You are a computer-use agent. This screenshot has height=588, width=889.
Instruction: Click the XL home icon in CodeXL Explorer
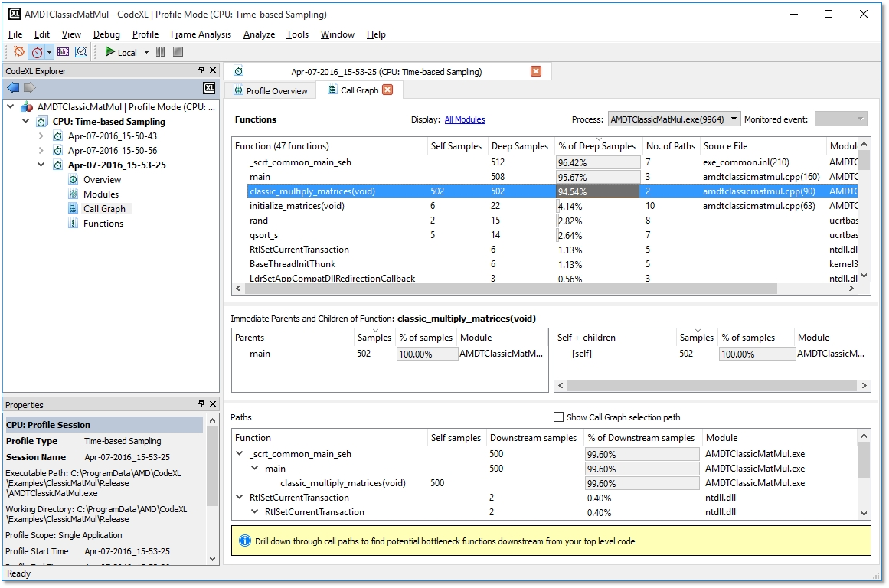(209, 88)
